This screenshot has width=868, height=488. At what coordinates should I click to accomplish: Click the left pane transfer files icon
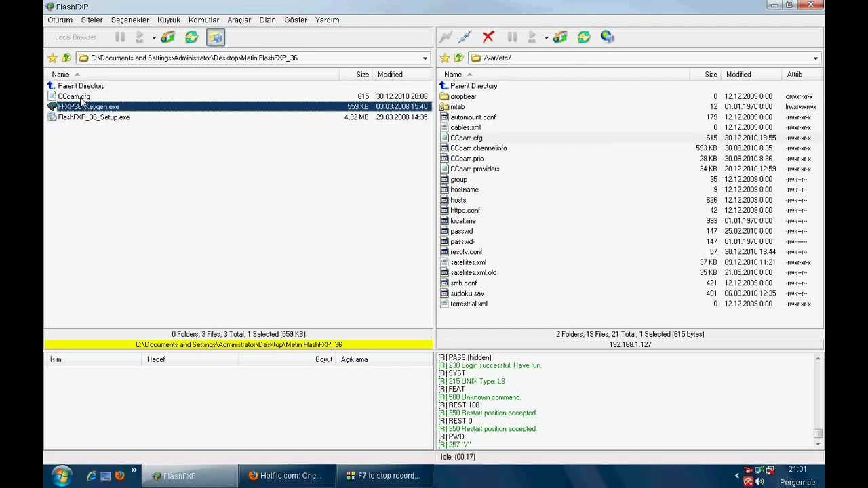(167, 37)
